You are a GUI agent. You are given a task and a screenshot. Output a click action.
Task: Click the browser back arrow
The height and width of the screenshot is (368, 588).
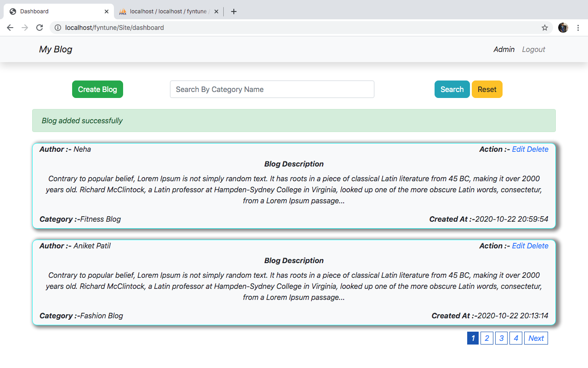click(x=10, y=28)
